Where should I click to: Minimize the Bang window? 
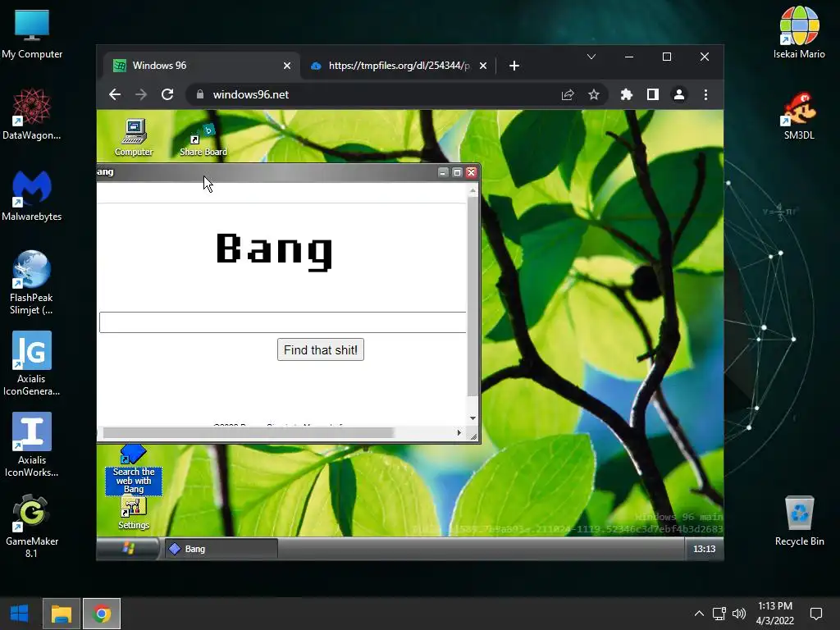click(x=442, y=172)
